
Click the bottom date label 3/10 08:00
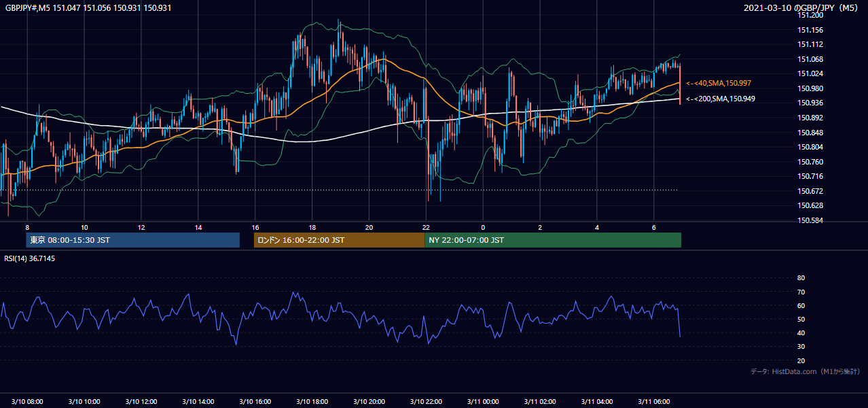pyautogui.click(x=27, y=401)
